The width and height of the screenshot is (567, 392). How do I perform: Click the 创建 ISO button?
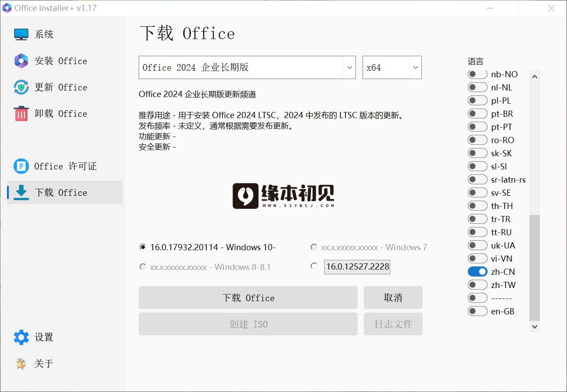pyautogui.click(x=248, y=324)
